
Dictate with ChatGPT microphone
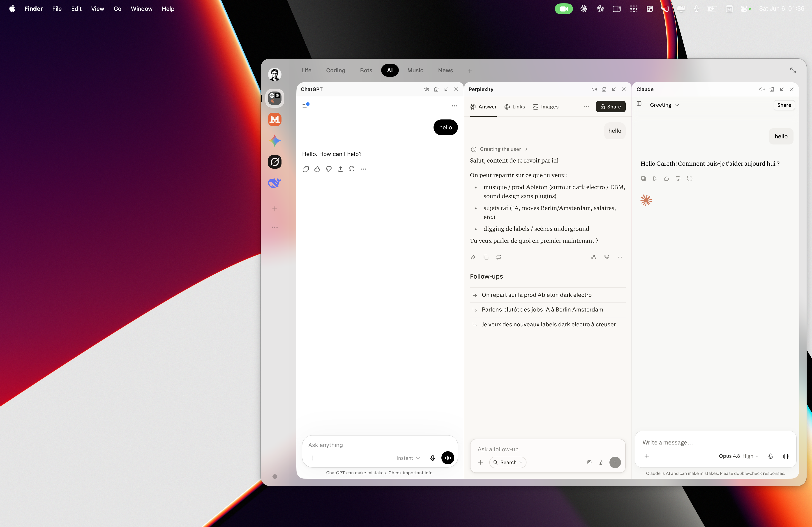tap(432, 458)
